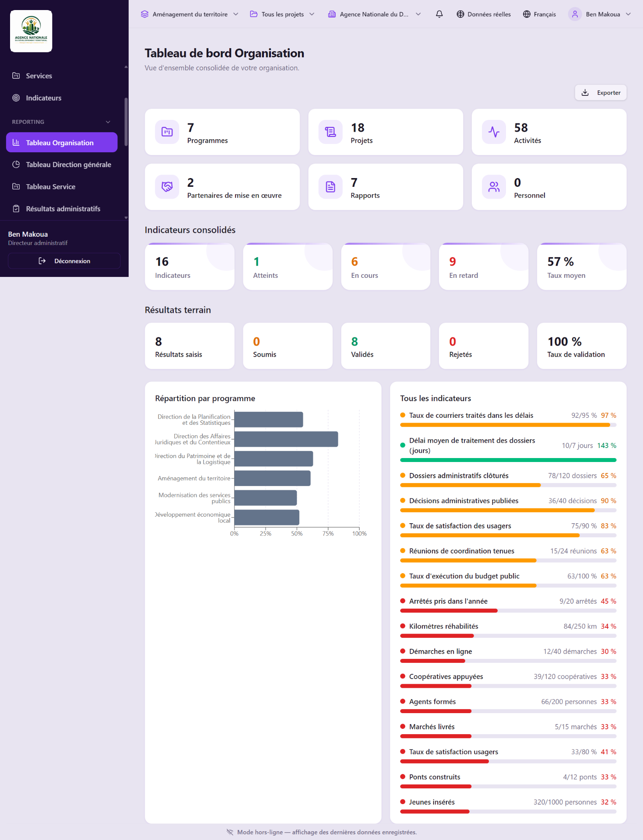Open the 9 En retard card
This screenshot has width=643, height=840.
pos(484,266)
